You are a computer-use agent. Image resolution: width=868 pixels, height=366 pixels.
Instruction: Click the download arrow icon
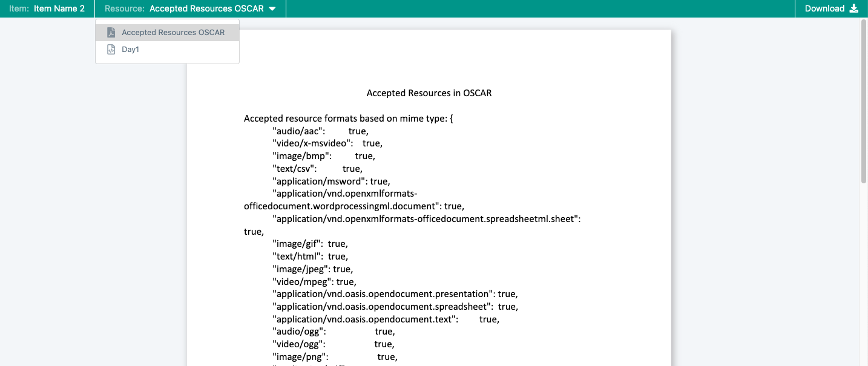coord(854,8)
